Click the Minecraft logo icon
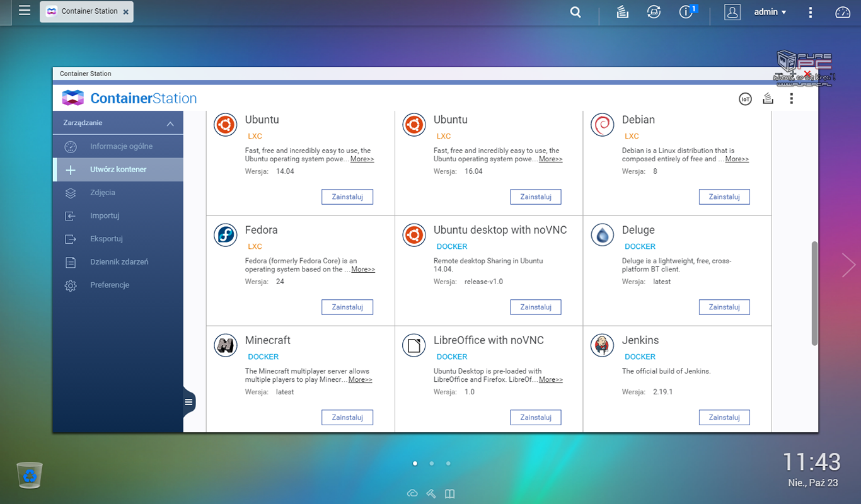The image size is (861, 504). coord(226,345)
